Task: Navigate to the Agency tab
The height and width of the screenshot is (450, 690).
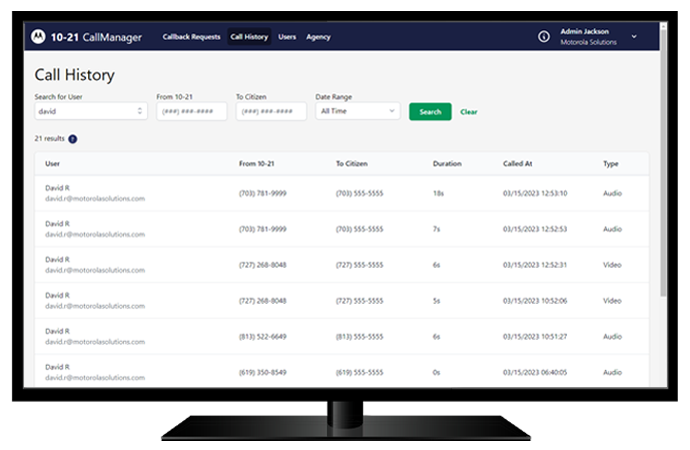Action: (x=318, y=37)
